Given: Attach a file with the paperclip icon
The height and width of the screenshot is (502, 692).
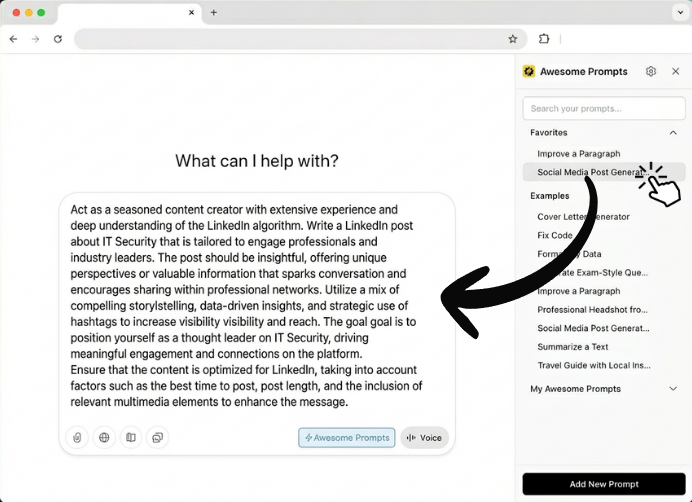Looking at the screenshot, I should coord(77,438).
